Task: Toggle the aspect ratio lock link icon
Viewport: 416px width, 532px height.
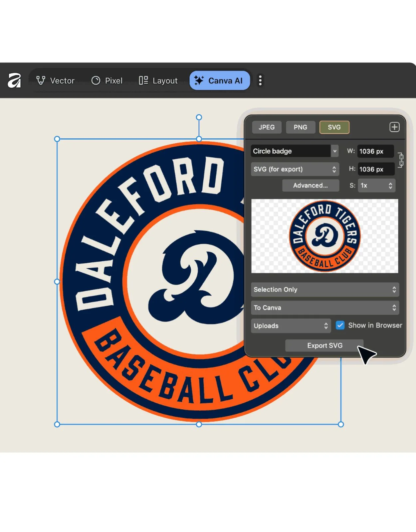Action: click(401, 160)
